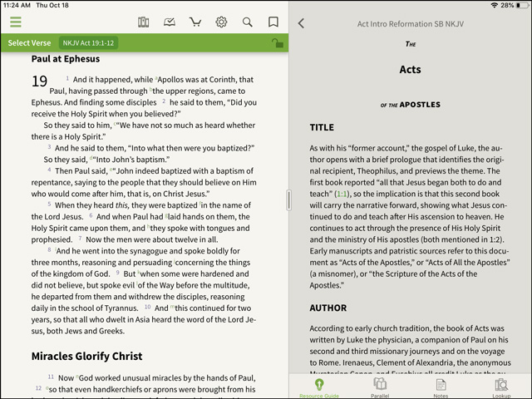Tap 'OF THE APOSTLES' subtitle

pyautogui.click(x=410, y=105)
